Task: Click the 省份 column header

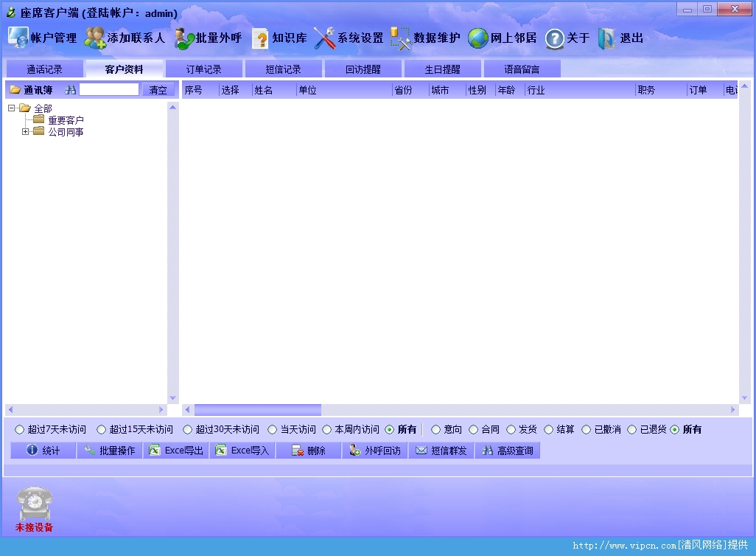Action: [410, 90]
